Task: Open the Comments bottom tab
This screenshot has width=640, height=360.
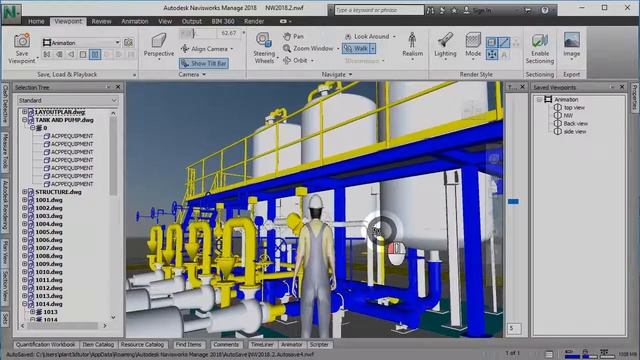Action: (x=225, y=345)
